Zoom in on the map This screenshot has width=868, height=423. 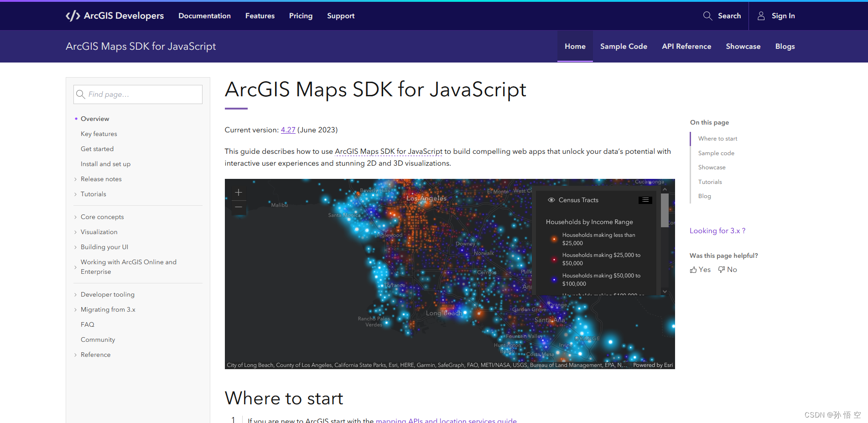pyautogui.click(x=239, y=193)
